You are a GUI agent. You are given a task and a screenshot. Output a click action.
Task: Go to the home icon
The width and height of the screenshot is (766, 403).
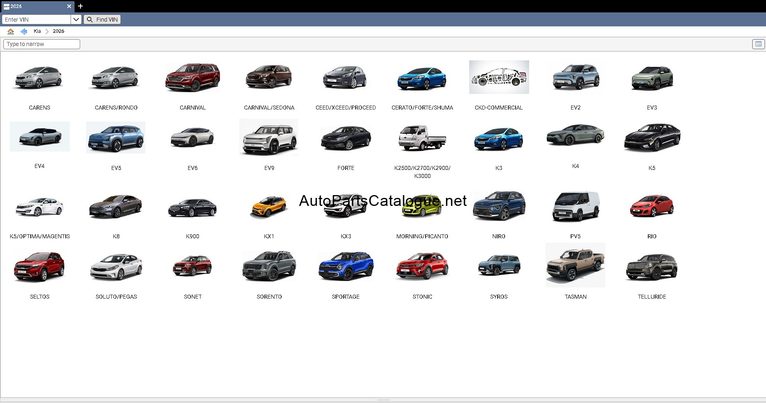pyautogui.click(x=10, y=31)
